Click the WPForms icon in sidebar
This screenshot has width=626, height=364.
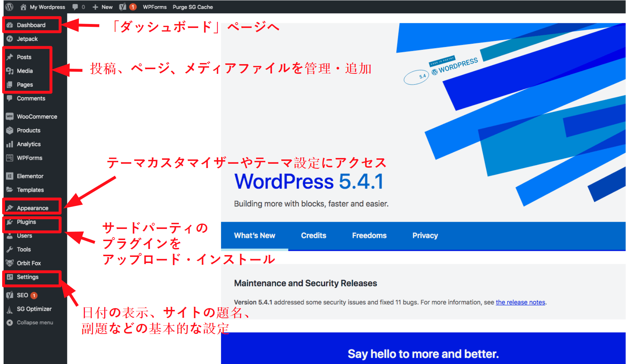[10, 158]
